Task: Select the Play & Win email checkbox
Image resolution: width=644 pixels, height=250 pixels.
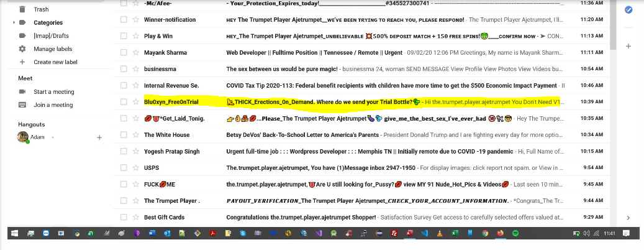Action: tap(124, 36)
